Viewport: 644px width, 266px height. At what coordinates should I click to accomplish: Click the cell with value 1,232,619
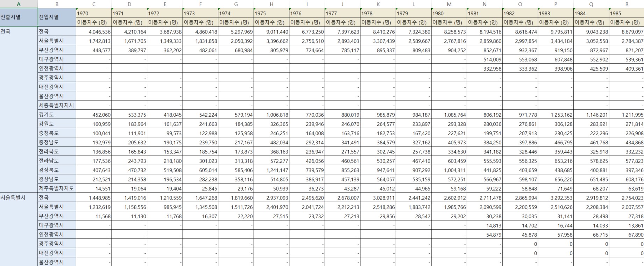pos(94,207)
